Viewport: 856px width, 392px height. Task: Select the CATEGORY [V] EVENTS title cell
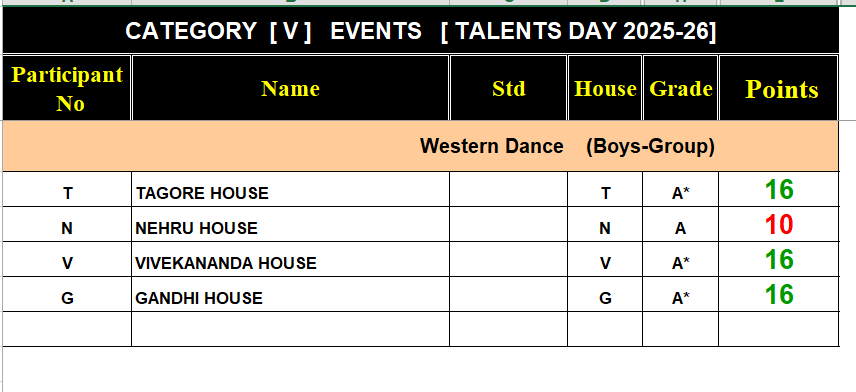coord(420,31)
